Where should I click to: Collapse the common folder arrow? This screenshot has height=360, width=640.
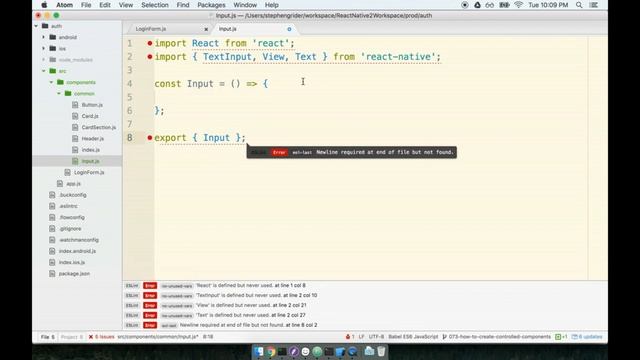tap(59, 93)
